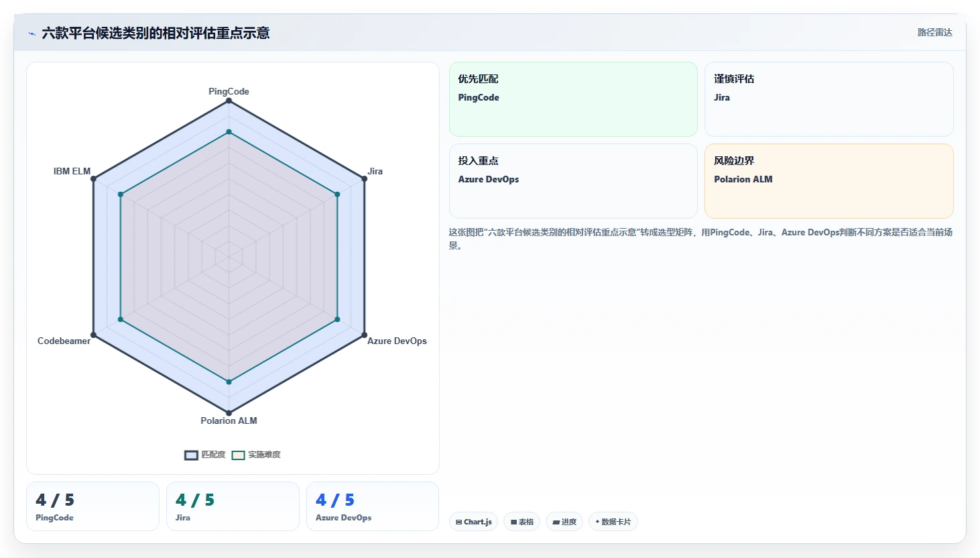Click the Codebeamer radar axis label

64,341
